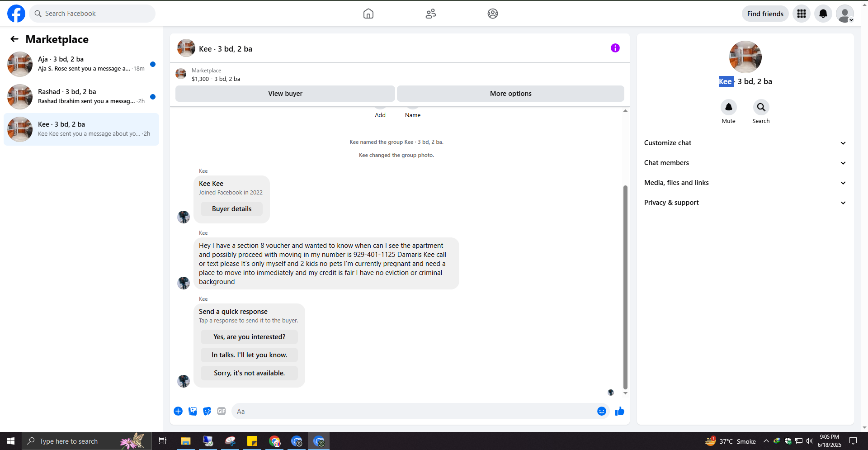Viewport: 868px width, 450px height.
Task: Open Sticky Notes from the taskbar
Action: (252, 441)
